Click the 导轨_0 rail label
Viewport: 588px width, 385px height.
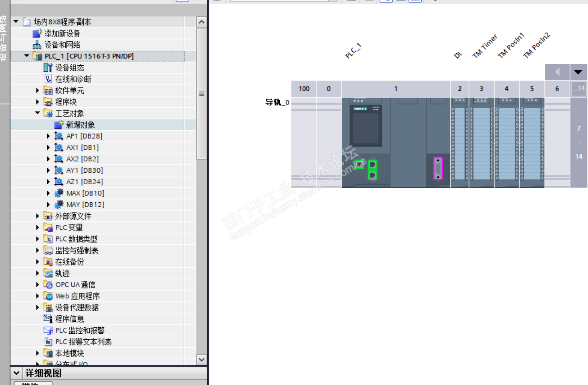pos(277,103)
